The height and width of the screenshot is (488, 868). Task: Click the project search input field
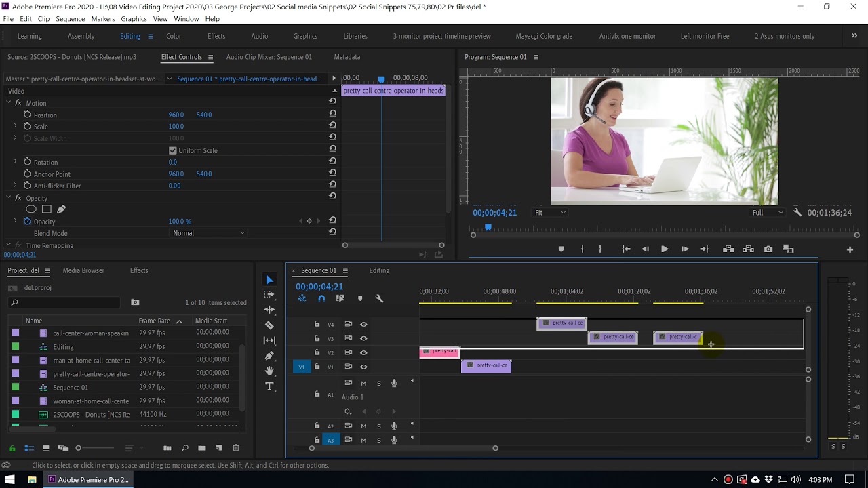(x=68, y=303)
